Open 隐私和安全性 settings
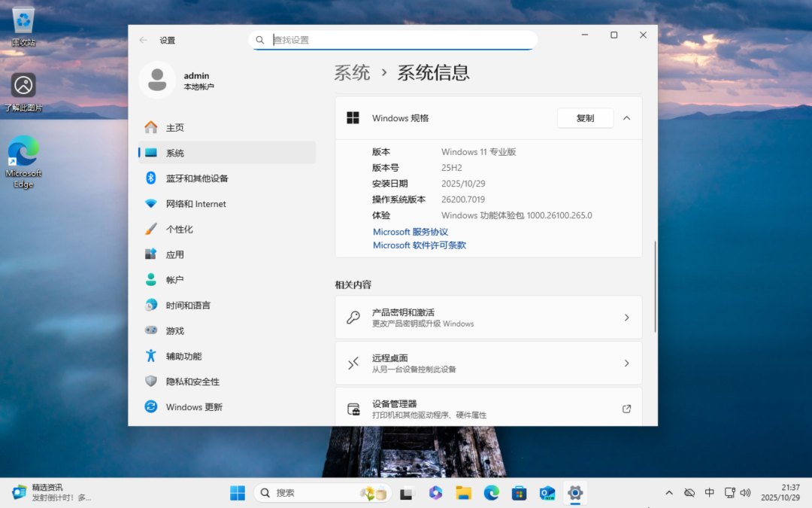 click(227, 382)
